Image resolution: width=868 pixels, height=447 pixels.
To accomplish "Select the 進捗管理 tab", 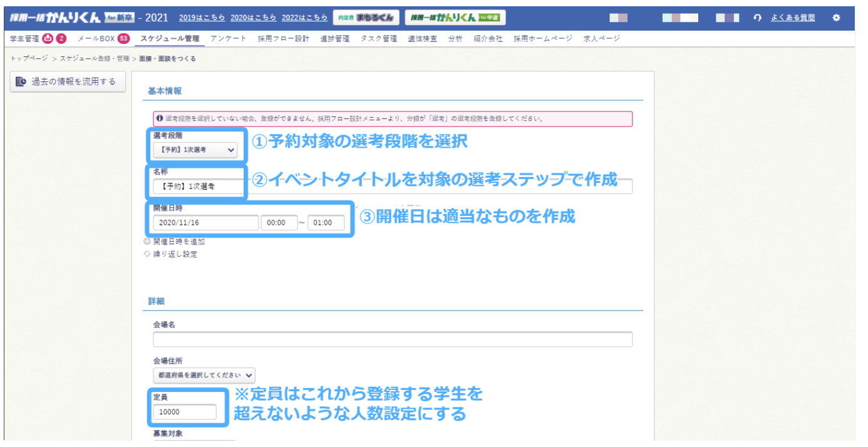I will 334,38.
